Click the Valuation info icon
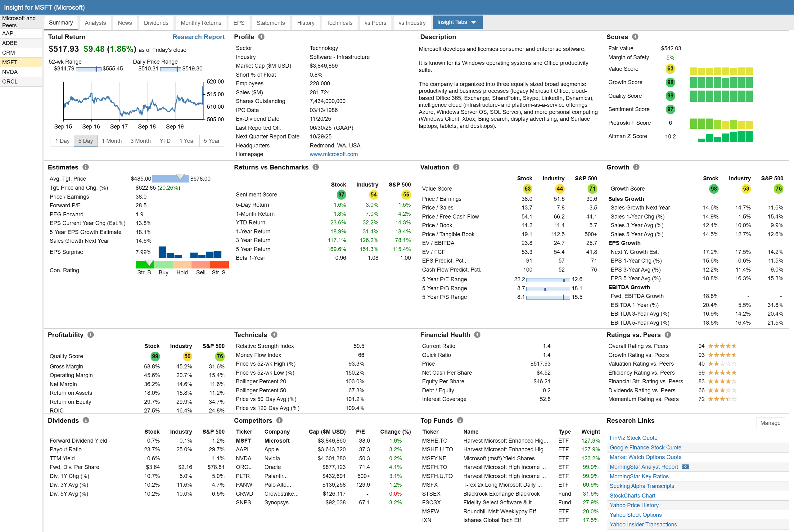Image resolution: width=794 pixels, height=532 pixels. point(456,167)
